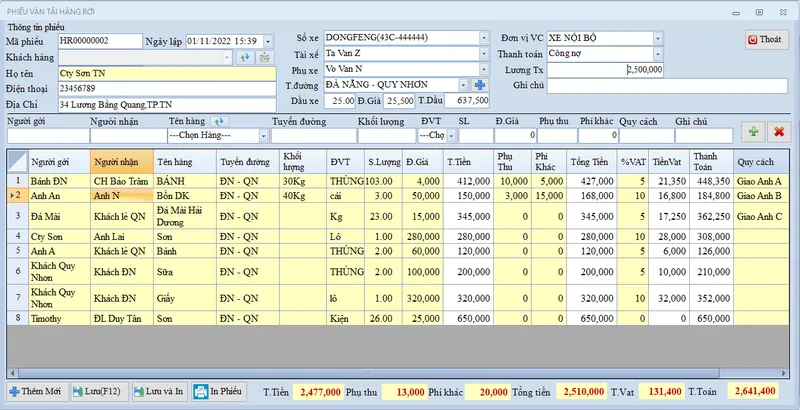The width and height of the screenshot is (800, 410).
Task: Click the refresh customer icon beside Khách hàng
Action: (245, 58)
